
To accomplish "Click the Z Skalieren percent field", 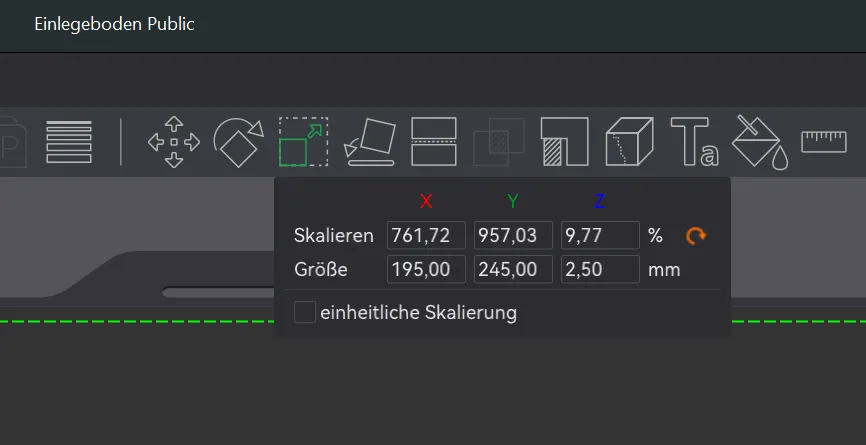I will (600, 236).
